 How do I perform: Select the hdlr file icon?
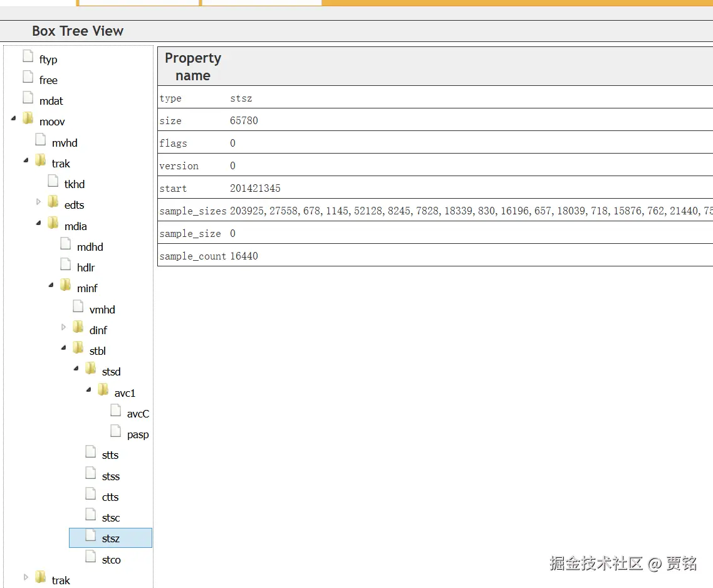point(66,265)
